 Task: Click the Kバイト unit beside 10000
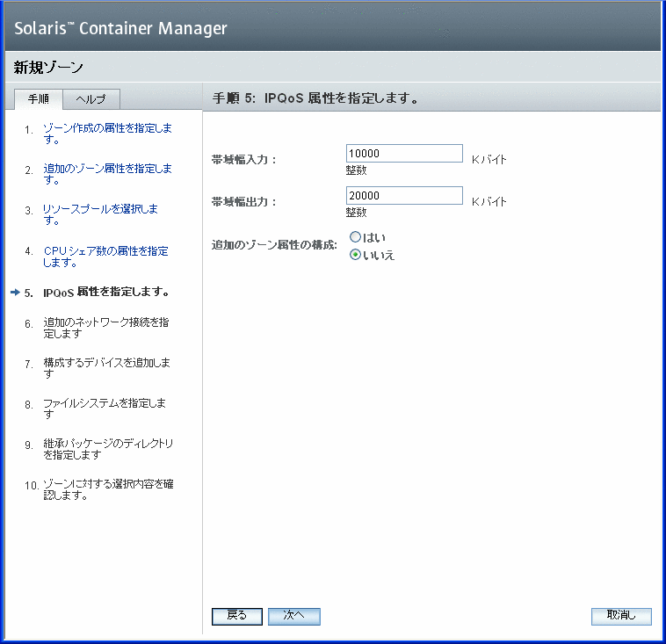(x=489, y=160)
